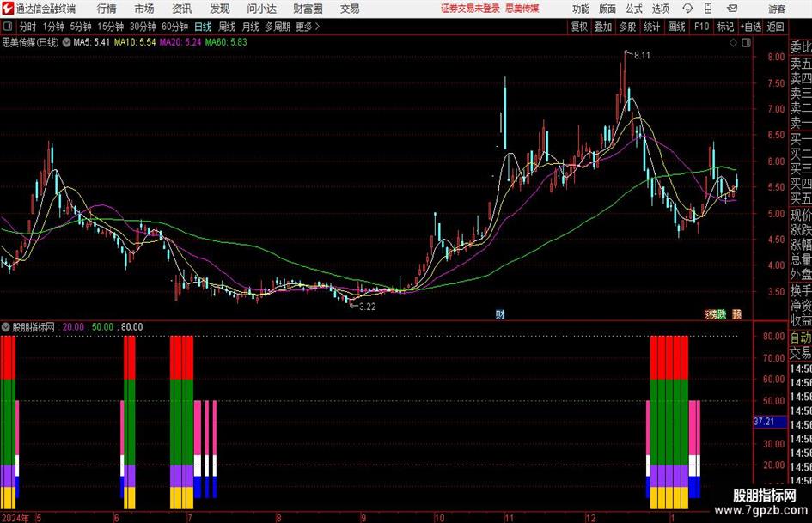This screenshot has height=523, width=812.
Task: Open the 问小达 menu
Action: click(x=261, y=9)
